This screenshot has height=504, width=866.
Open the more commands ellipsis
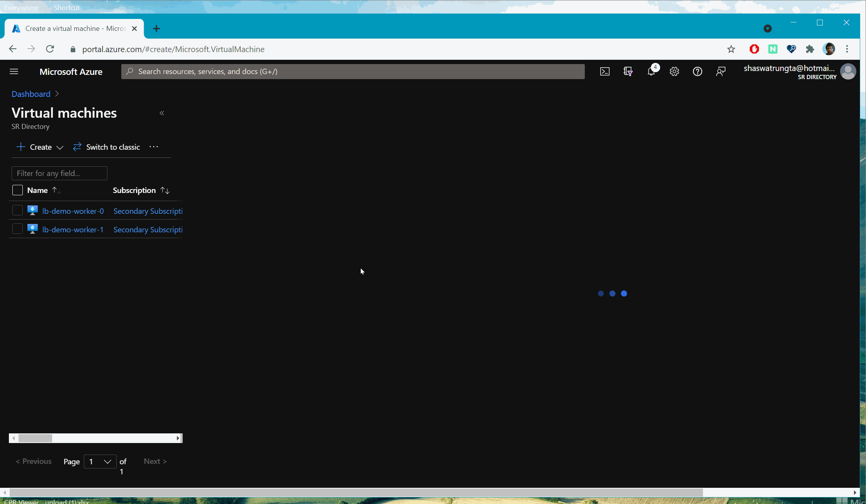point(154,147)
